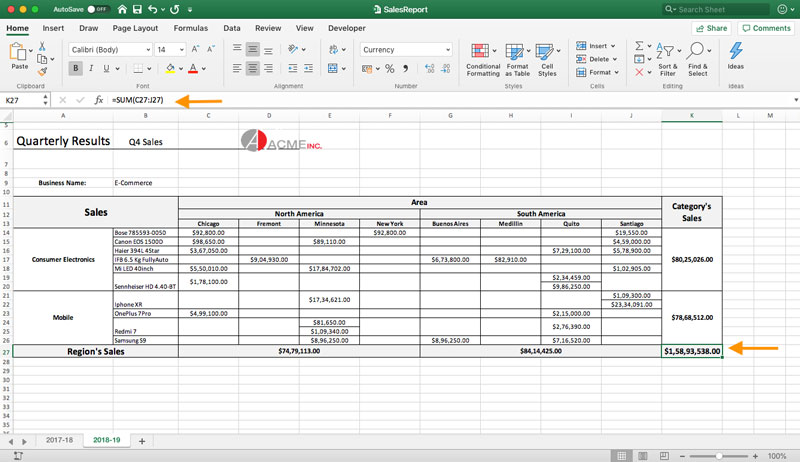Click the AutoSum sigma icon
This screenshot has height=462, width=800.
coord(639,46)
